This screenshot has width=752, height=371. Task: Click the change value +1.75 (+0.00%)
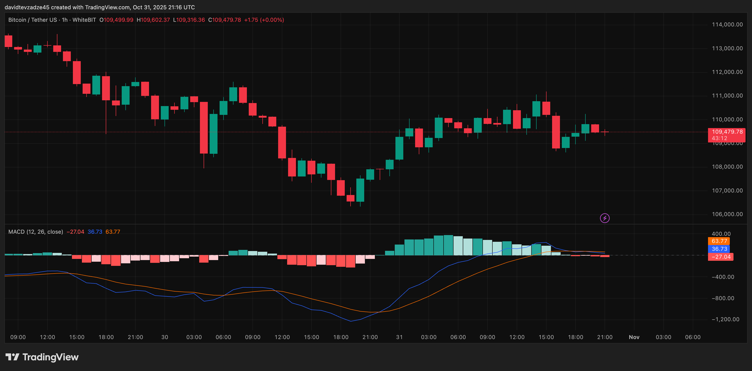tap(264, 20)
